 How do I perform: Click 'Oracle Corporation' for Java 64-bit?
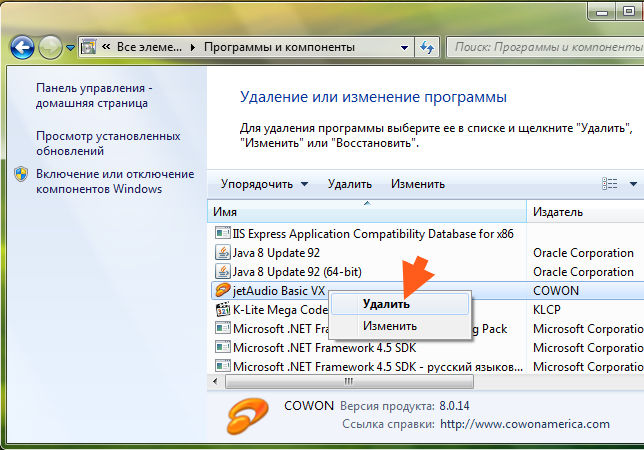pos(583,271)
